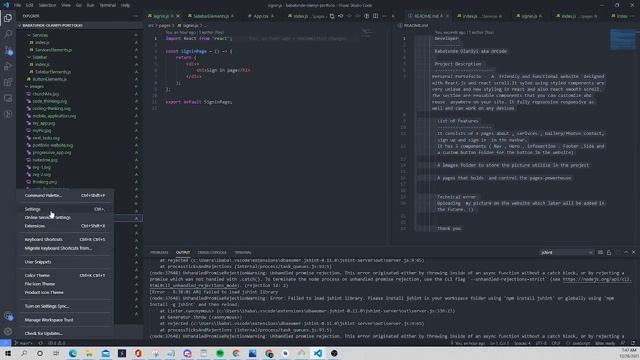Open Microsoft Edge from the taskbar
Image resolution: width=640 pixels, height=360 pixels.
pyautogui.click(x=73, y=353)
